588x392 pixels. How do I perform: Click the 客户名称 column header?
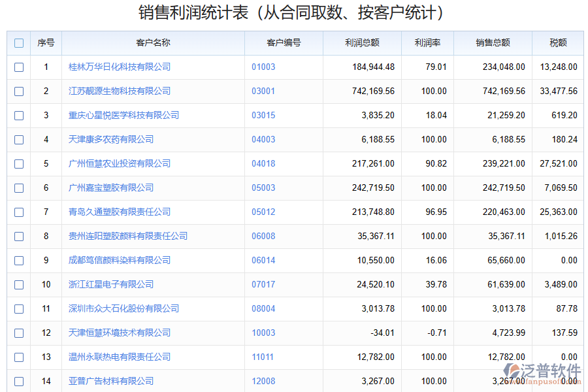154,43
